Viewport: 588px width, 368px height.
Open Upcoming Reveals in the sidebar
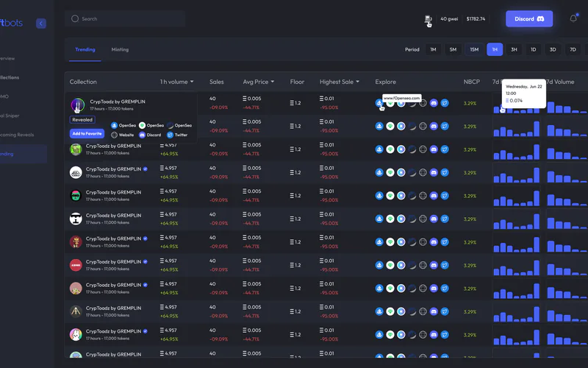[x=17, y=135]
